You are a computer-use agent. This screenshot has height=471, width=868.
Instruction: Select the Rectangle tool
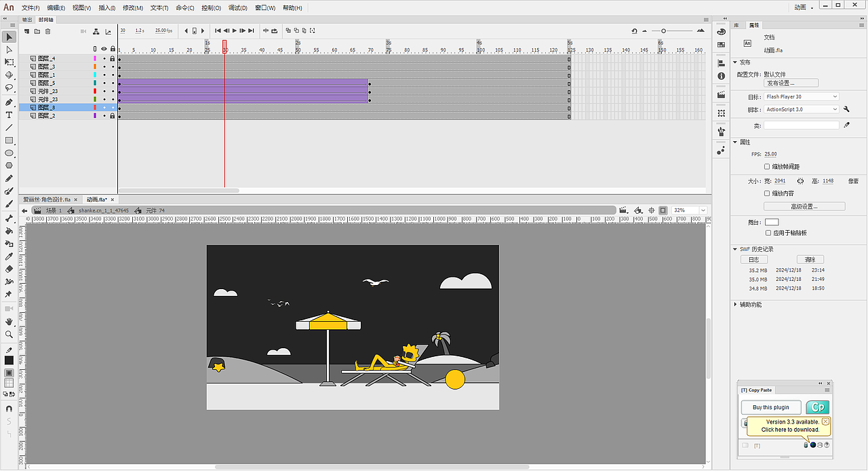tap(9, 140)
